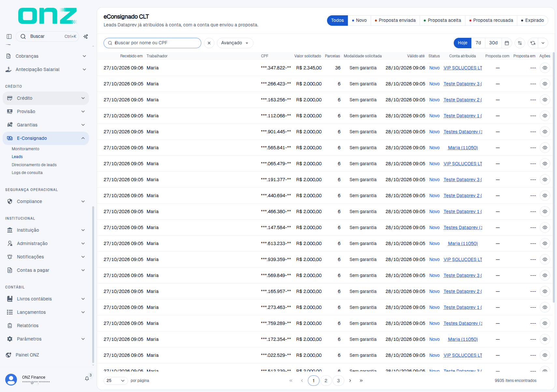Expand Antecipação Salarial menu
557x392 pixels.
pos(46,69)
